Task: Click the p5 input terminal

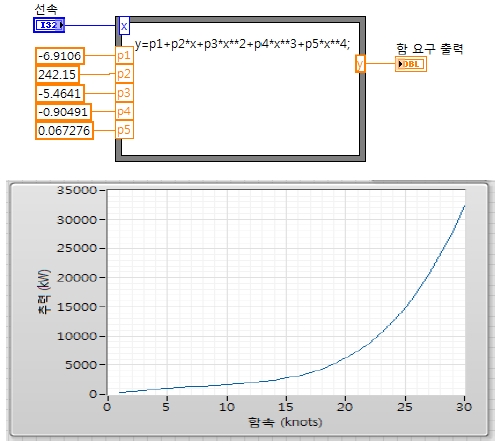Action: 124,130
